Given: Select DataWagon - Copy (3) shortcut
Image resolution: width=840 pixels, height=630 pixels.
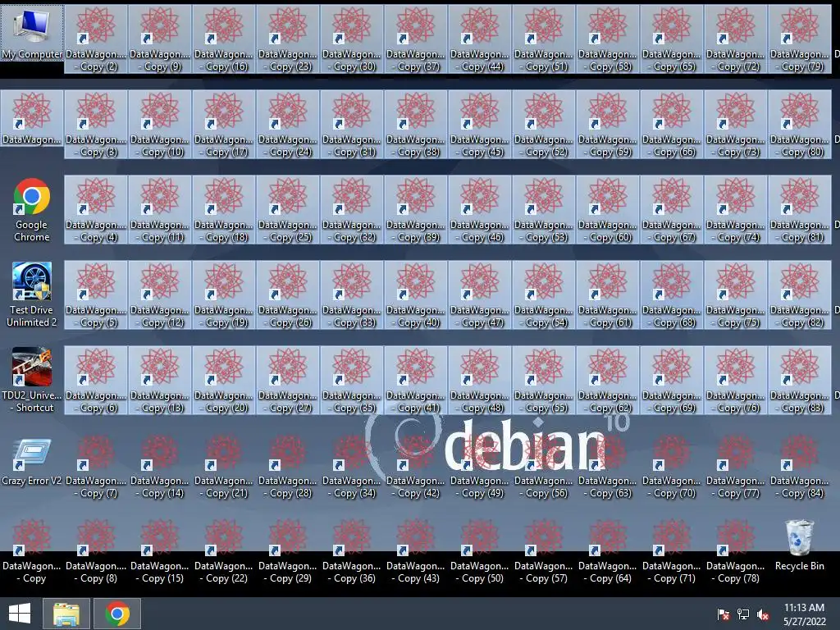Looking at the screenshot, I should tap(96, 125).
